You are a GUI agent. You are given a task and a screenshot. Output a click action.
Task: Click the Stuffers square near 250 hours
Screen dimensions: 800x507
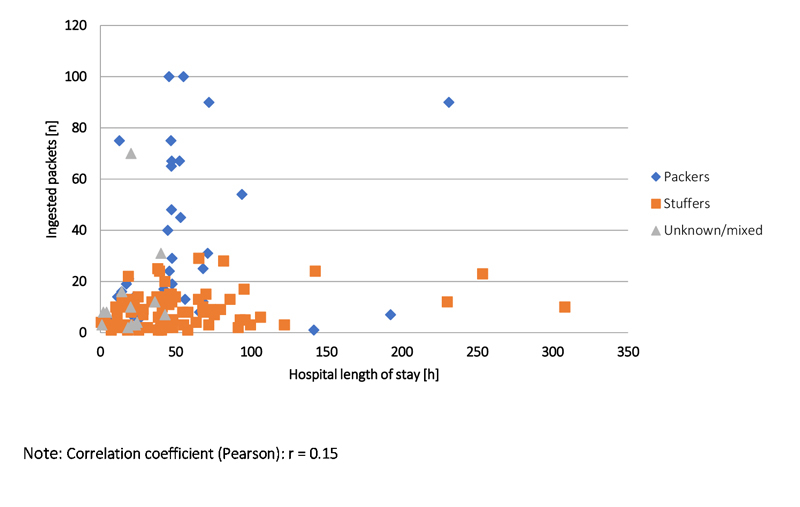[x=482, y=274]
